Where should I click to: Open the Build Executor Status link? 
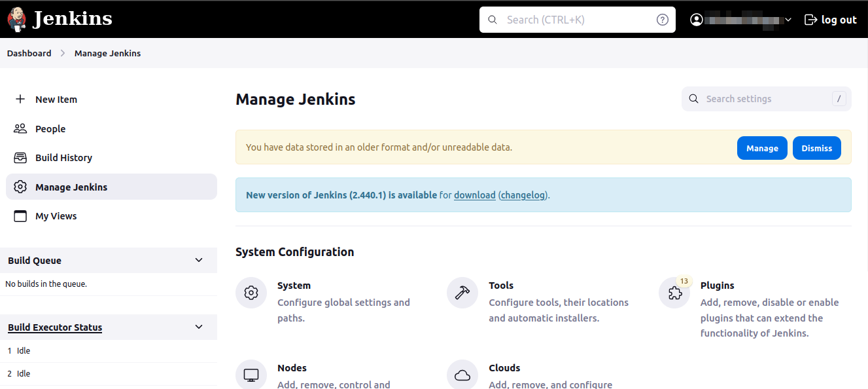tap(55, 327)
